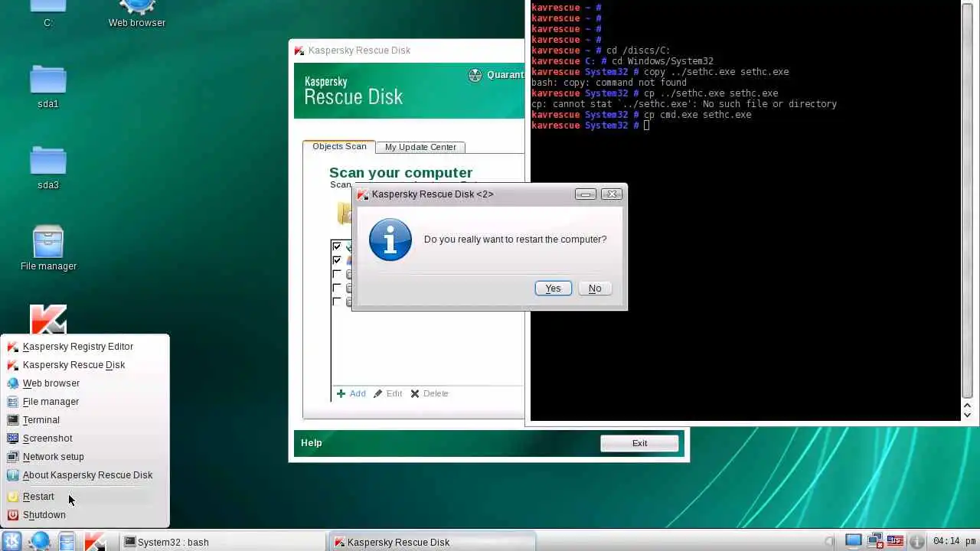Launch the web browser globe icon on the taskbar
Screen dimensions: 980x551
click(x=40, y=542)
